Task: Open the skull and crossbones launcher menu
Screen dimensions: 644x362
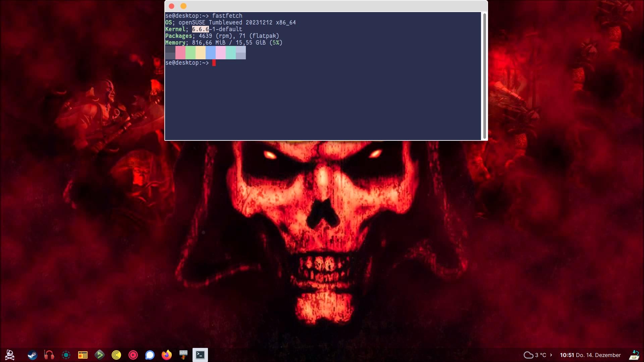Action: click(10, 355)
